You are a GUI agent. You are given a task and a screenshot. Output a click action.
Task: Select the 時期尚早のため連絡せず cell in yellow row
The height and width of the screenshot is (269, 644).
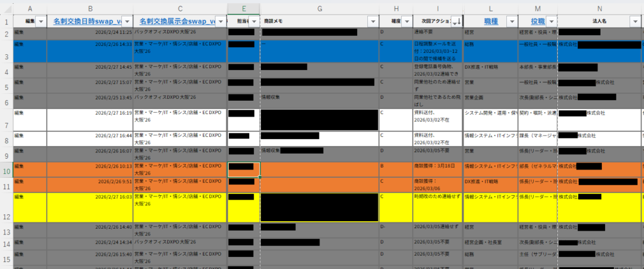[436, 197]
